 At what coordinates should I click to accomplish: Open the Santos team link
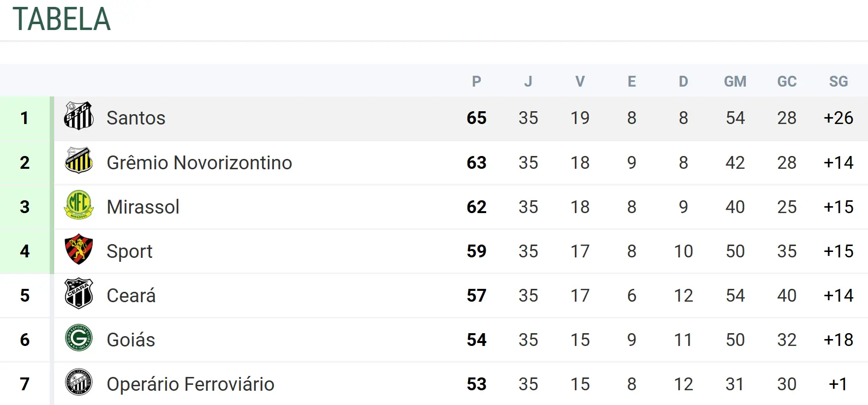coord(136,118)
